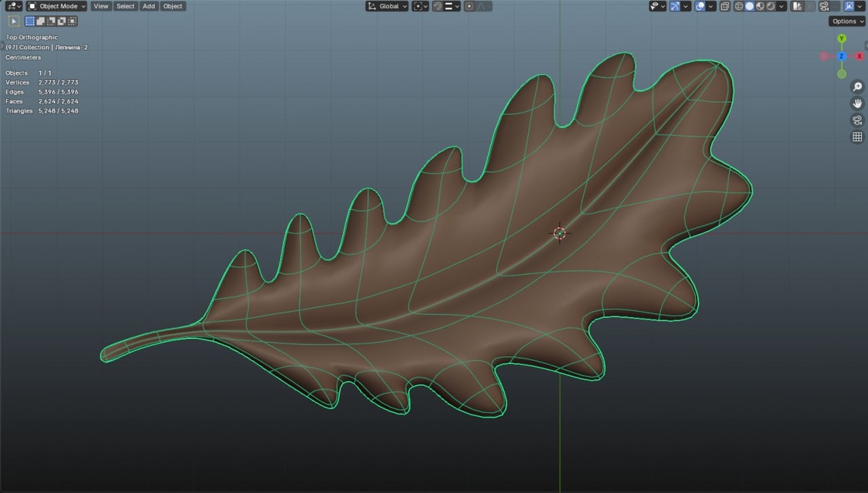The height and width of the screenshot is (493, 868).
Task: Click the blue Z axis gizmo
Action: point(842,56)
